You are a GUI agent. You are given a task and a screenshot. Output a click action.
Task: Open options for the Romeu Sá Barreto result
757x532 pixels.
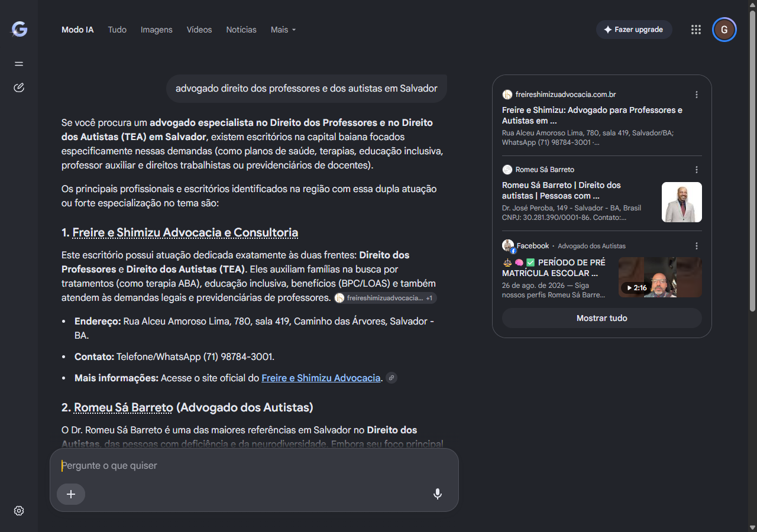pos(697,170)
